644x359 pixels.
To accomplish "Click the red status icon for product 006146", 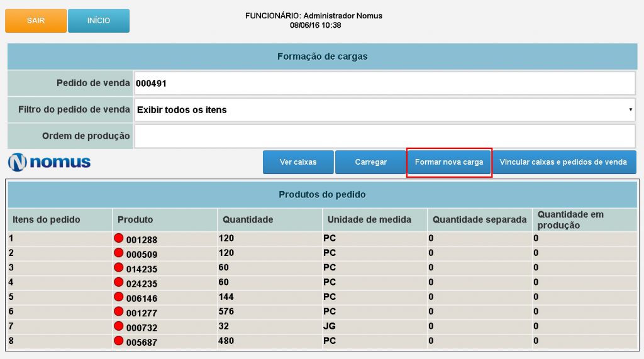I will (119, 296).
